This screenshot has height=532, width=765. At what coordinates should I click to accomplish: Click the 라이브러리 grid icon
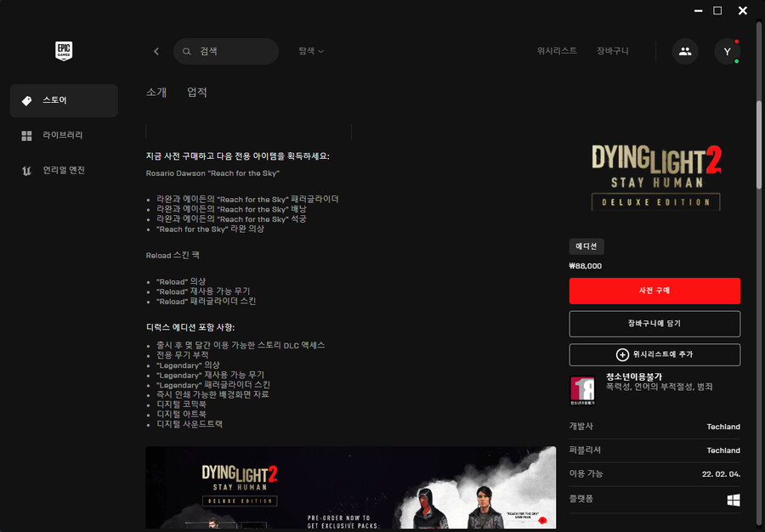click(26, 135)
